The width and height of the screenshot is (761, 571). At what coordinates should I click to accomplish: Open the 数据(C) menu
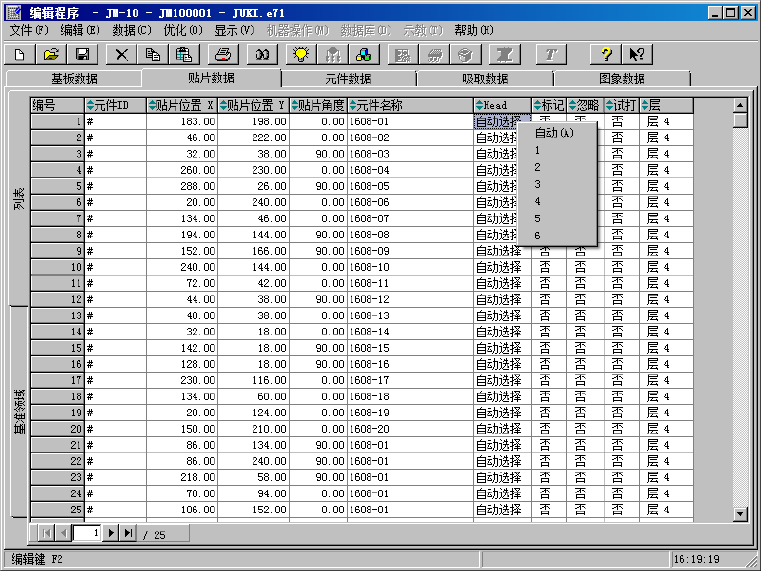(x=132, y=31)
